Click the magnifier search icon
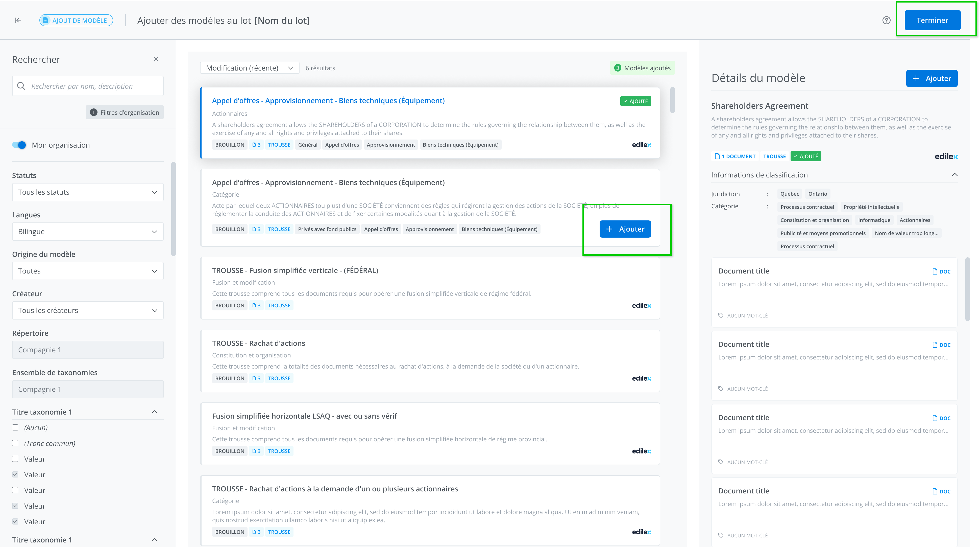This screenshot has width=980, height=547. pyautogui.click(x=21, y=86)
